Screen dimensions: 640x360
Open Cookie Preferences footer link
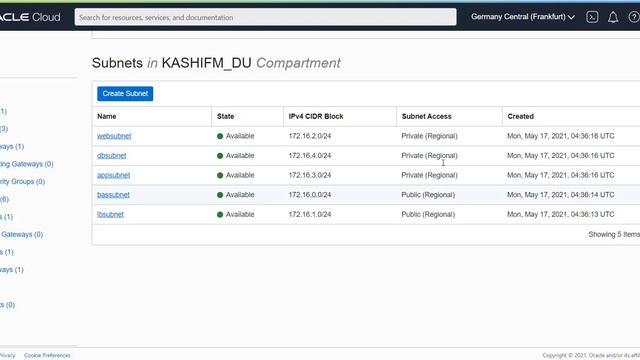pyautogui.click(x=47, y=356)
